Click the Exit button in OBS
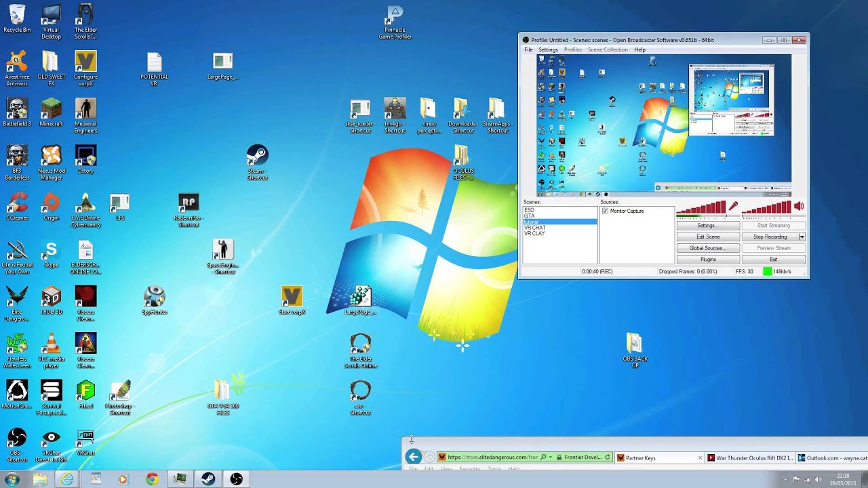Screen dimensions: 868x488 (x=774, y=260)
